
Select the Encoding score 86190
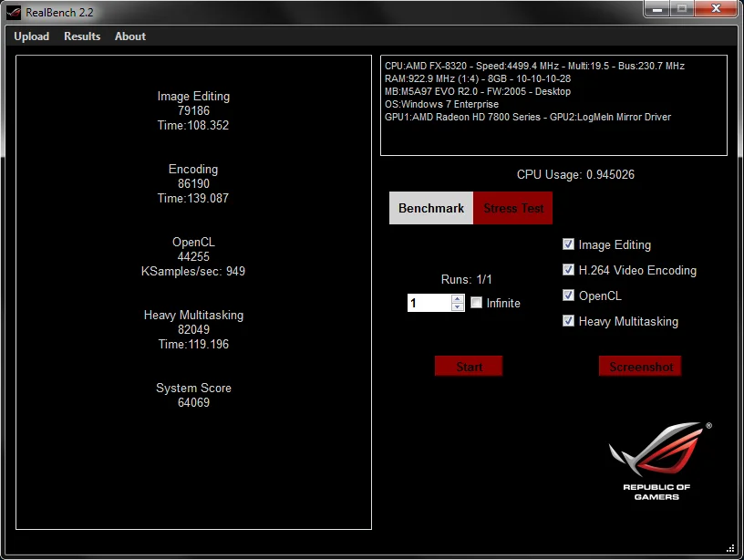click(193, 183)
